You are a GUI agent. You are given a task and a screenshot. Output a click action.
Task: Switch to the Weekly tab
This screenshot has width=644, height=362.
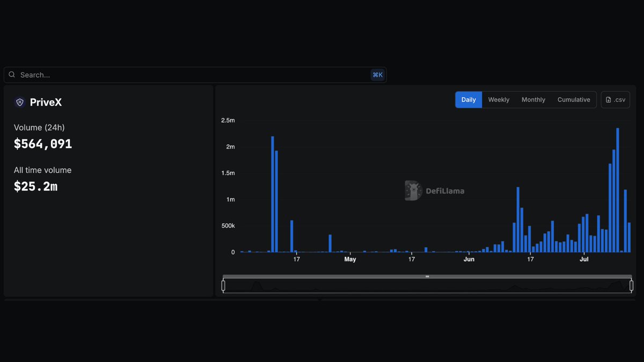(499, 100)
